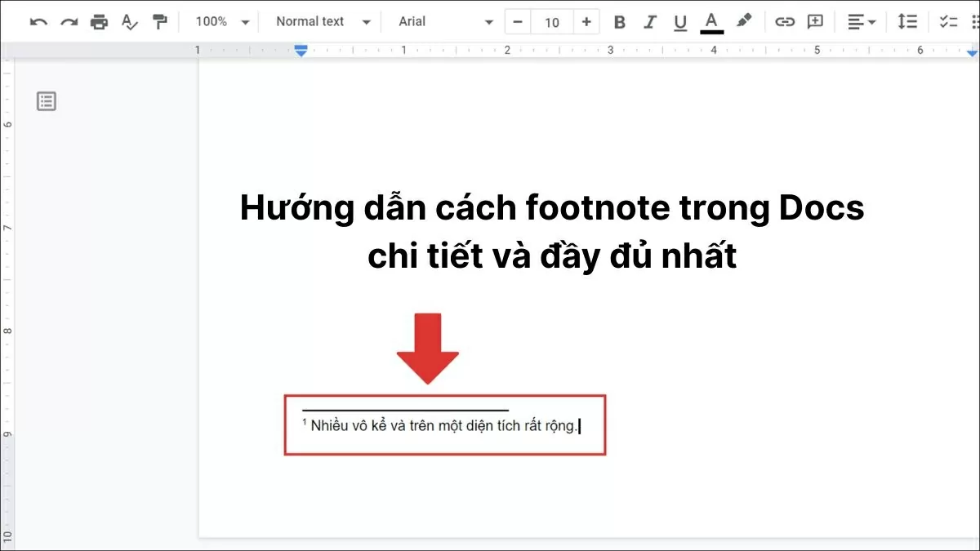The image size is (980, 551).
Task: Toggle bold formatting
Action: point(619,21)
